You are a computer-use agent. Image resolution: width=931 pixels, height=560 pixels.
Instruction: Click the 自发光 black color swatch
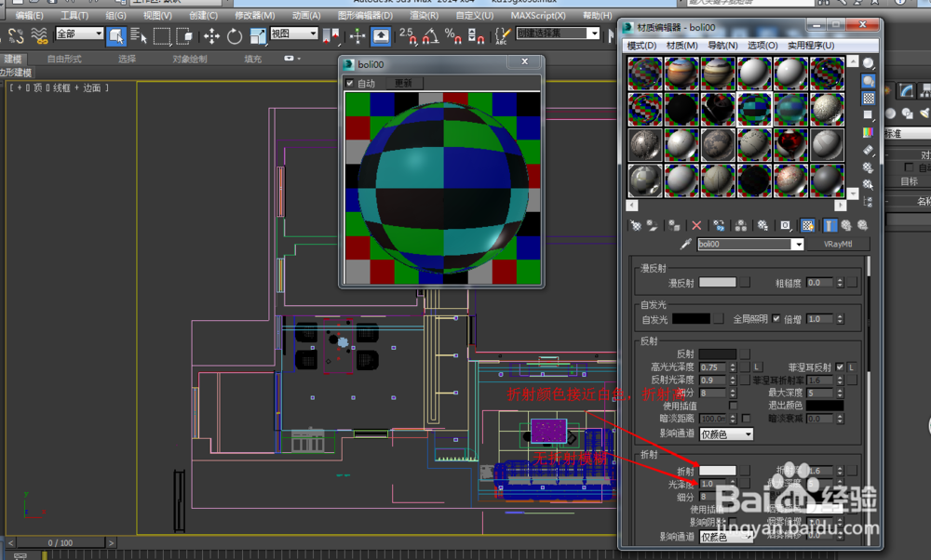[x=691, y=318]
